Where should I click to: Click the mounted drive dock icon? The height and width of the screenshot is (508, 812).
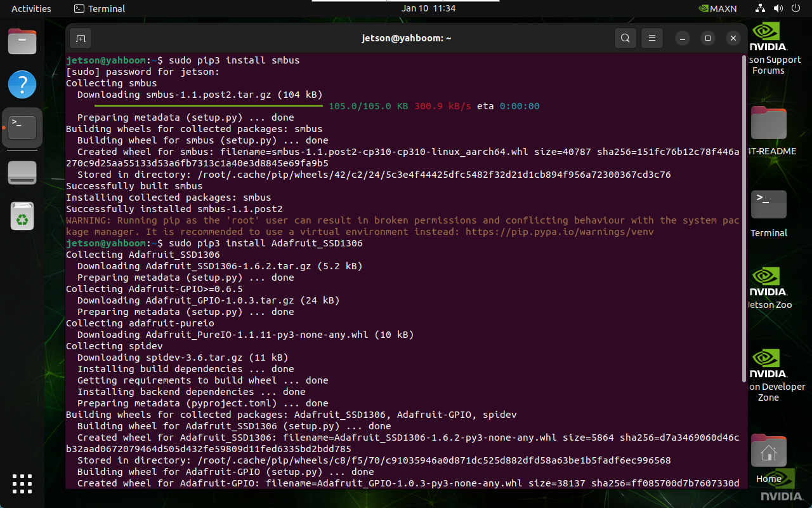click(22, 173)
